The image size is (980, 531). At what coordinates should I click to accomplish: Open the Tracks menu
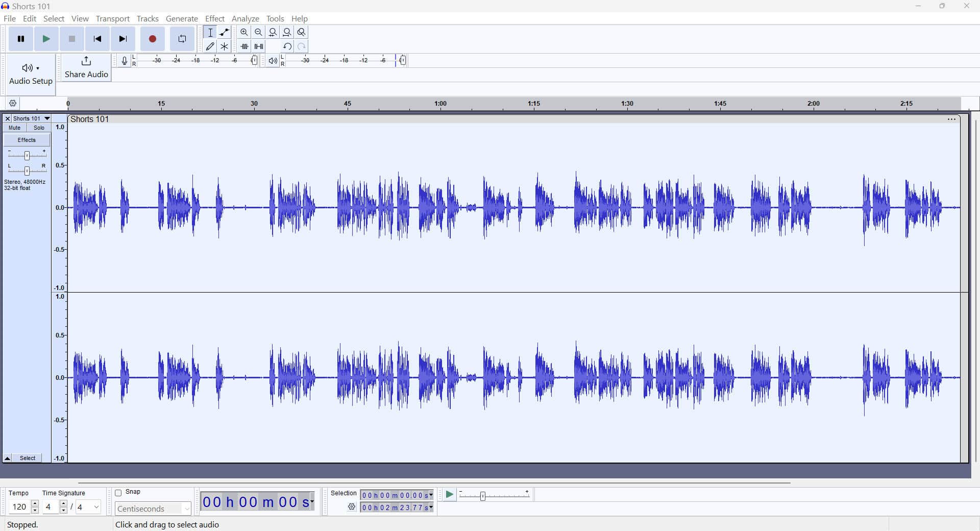pos(147,18)
